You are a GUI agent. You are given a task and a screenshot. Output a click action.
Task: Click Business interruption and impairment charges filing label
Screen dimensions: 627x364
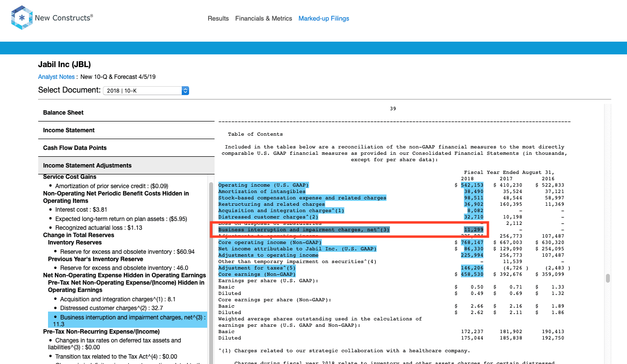(x=304, y=230)
